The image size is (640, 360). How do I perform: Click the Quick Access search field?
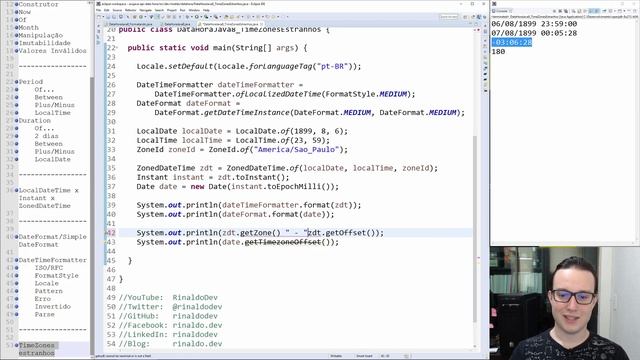[x=449, y=17]
